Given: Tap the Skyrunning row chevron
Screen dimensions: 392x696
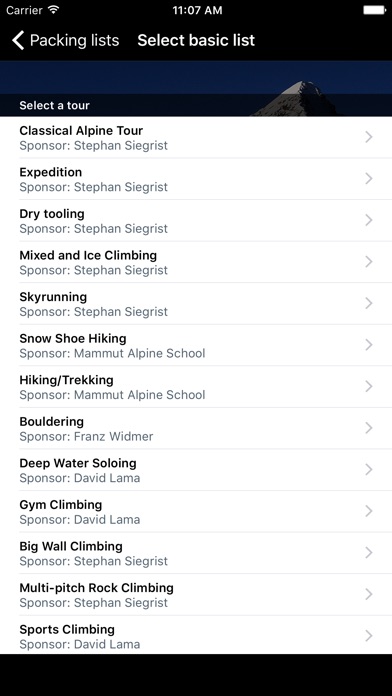Looking at the screenshot, I should pyautogui.click(x=368, y=304).
